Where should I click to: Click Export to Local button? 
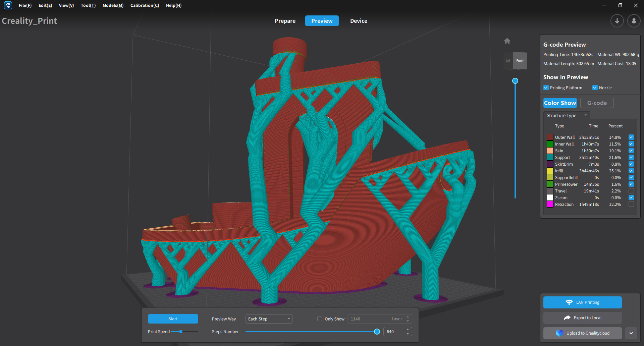coord(583,318)
